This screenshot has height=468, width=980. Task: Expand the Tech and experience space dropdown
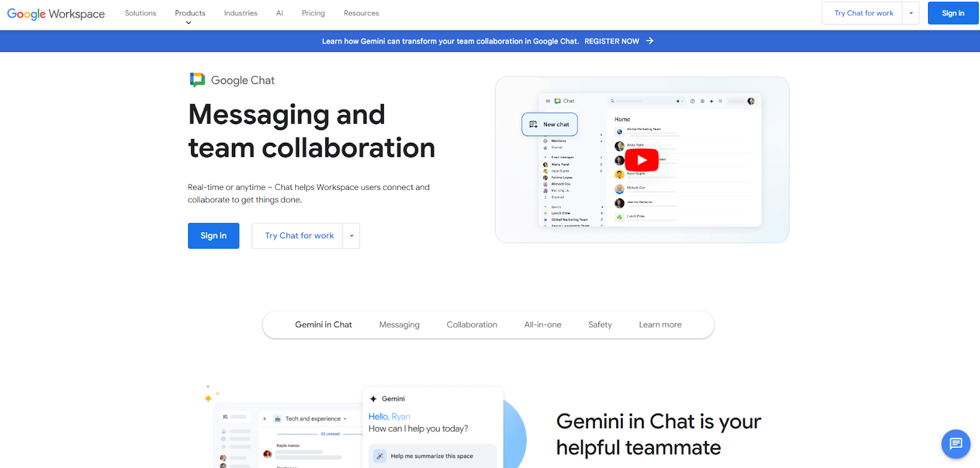point(345,419)
